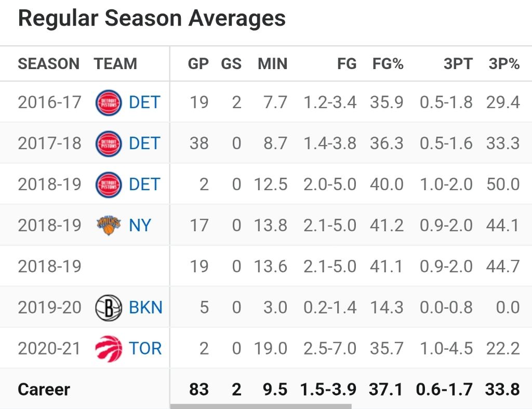Open the DET team link for 2017-18
This screenshot has width=532, height=409.
[144, 143]
